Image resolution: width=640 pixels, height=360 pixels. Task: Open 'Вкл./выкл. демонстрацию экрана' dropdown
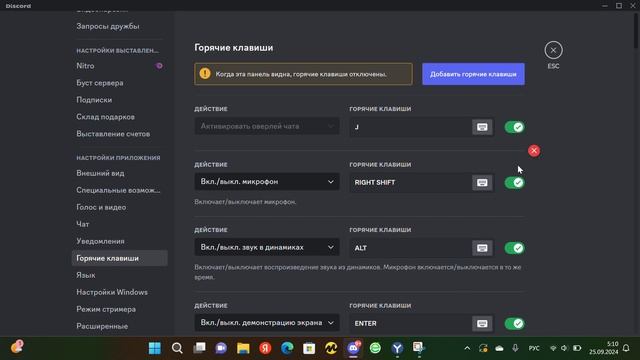coord(267,322)
